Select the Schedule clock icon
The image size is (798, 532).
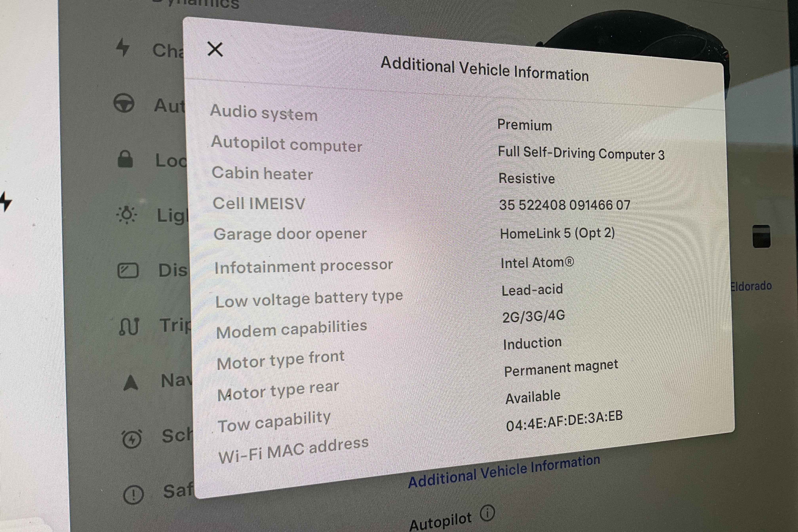132,439
